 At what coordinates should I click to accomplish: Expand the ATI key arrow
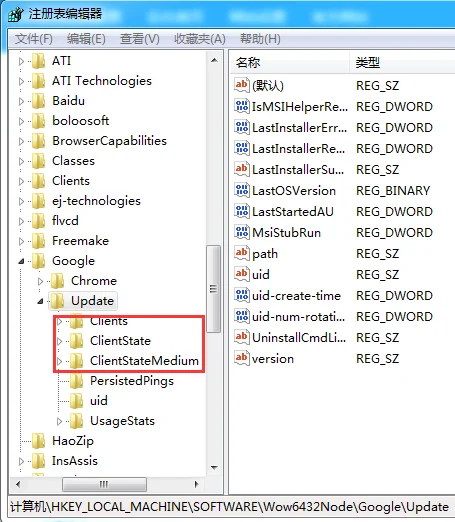pyautogui.click(x=21, y=61)
